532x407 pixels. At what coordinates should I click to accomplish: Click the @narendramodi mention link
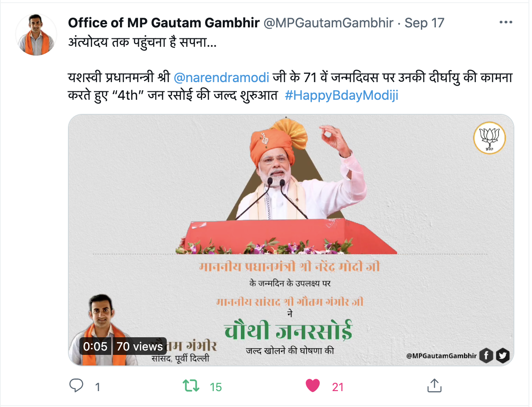coord(221,78)
